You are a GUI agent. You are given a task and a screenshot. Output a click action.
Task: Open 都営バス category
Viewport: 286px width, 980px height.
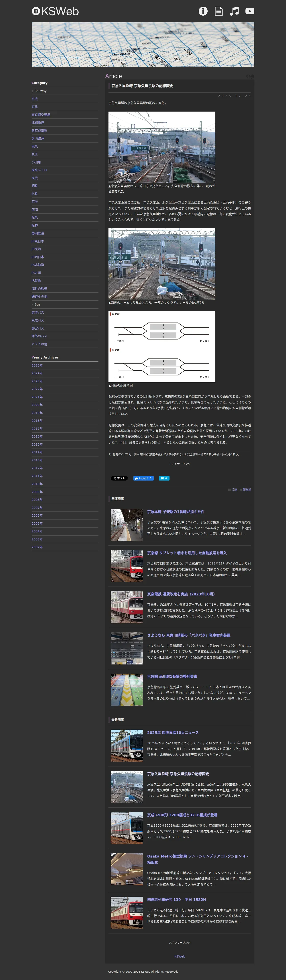(38, 328)
